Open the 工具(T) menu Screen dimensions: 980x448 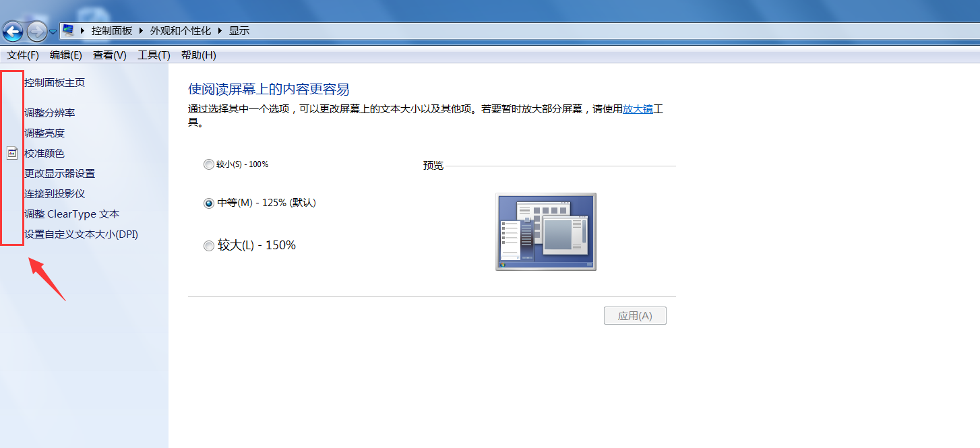[x=154, y=55]
